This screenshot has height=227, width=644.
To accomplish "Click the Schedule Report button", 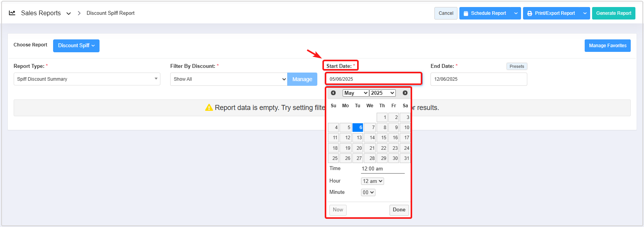I will coord(485,13).
